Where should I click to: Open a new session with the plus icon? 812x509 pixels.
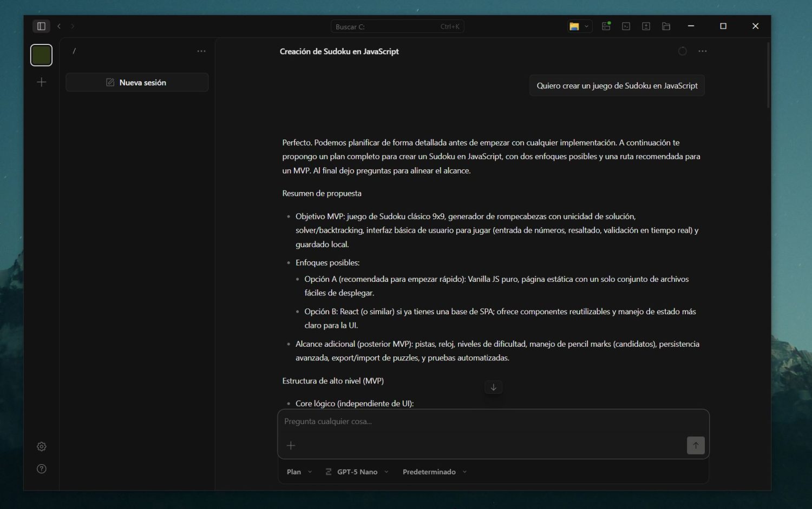pos(41,82)
